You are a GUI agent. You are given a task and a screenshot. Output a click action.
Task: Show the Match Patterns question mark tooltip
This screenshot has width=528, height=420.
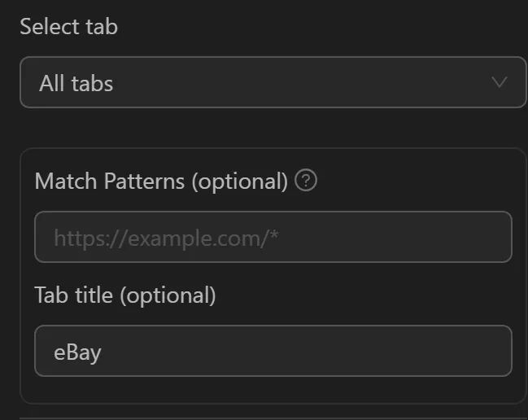307,180
